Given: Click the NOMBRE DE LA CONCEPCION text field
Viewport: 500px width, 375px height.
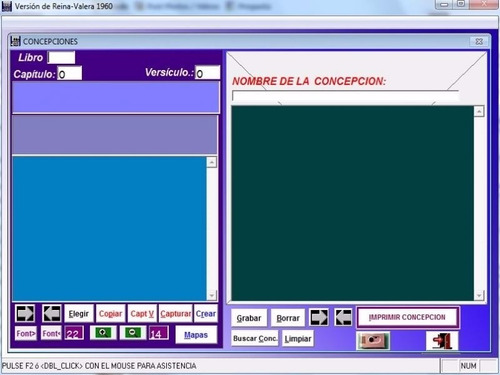Looking at the screenshot, I should coord(345,96).
